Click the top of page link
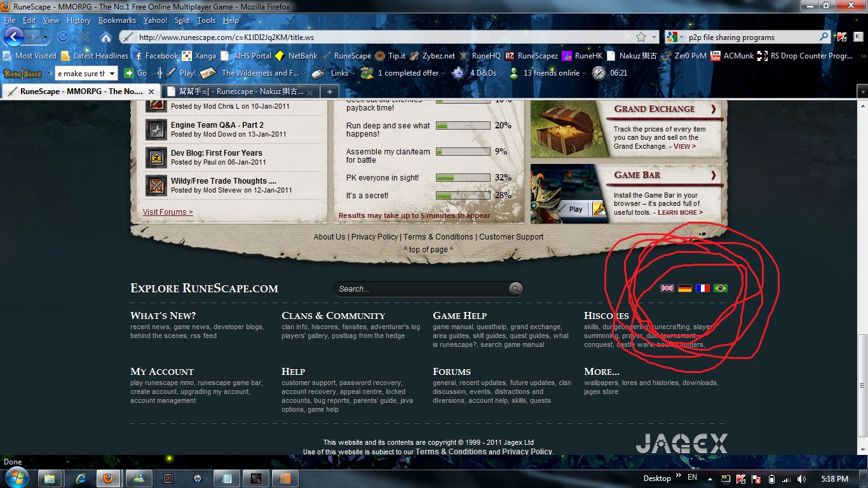Image resolution: width=868 pixels, height=488 pixels. (428, 250)
